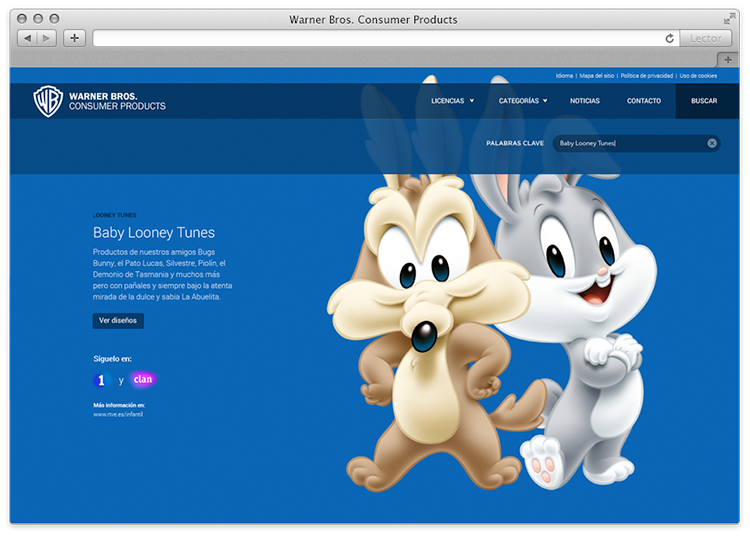Expand the Categorías dropdown menu
The image size is (750, 538).
[x=523, y=101]
